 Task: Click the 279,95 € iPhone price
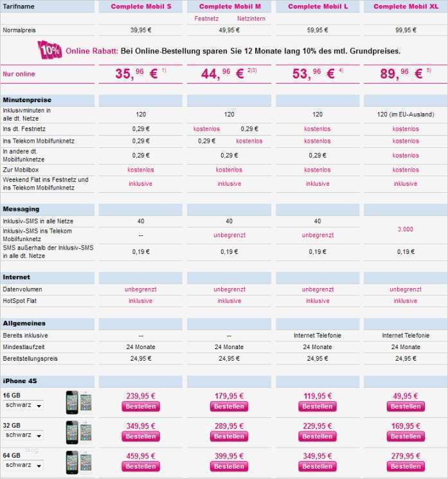pos(406,456)
